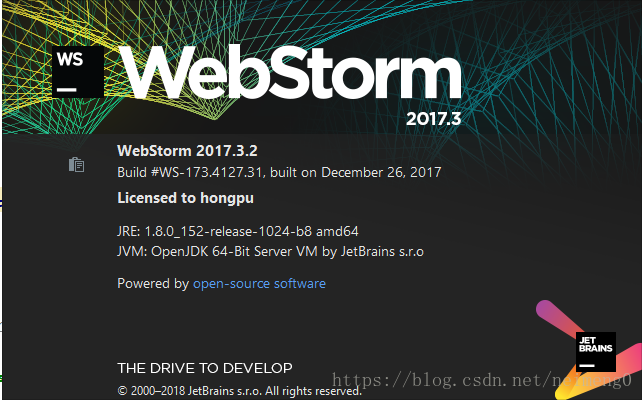Click the black WS logo square
The height and width of the screenshot is (400, 643).
click(78, 72)
